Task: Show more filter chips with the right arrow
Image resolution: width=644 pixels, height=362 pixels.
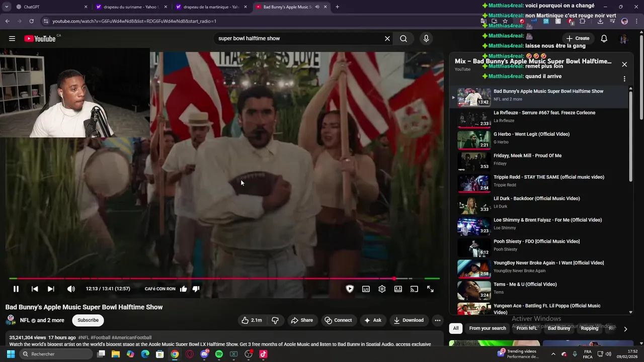Action: (625, 329)
